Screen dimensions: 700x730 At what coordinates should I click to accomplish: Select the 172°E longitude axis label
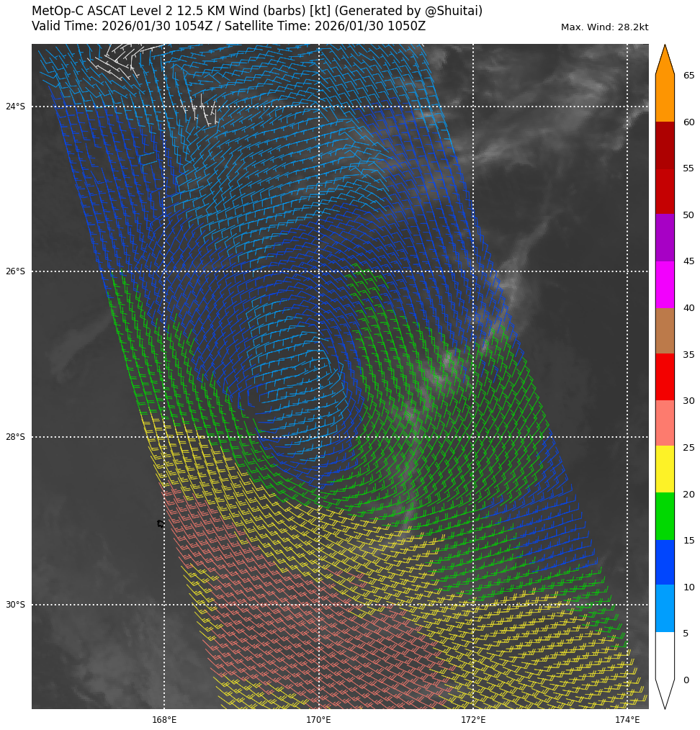click(473, 720)
